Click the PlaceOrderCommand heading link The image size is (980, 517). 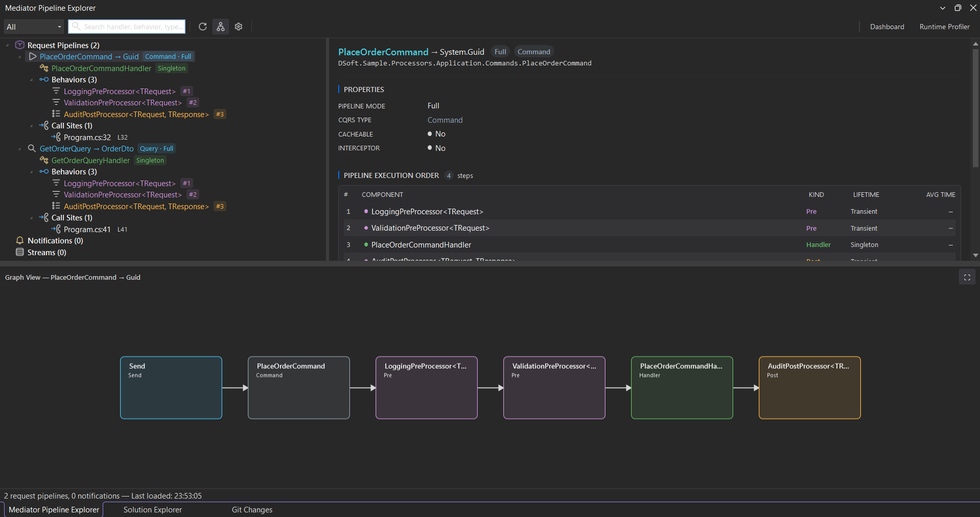383,52
